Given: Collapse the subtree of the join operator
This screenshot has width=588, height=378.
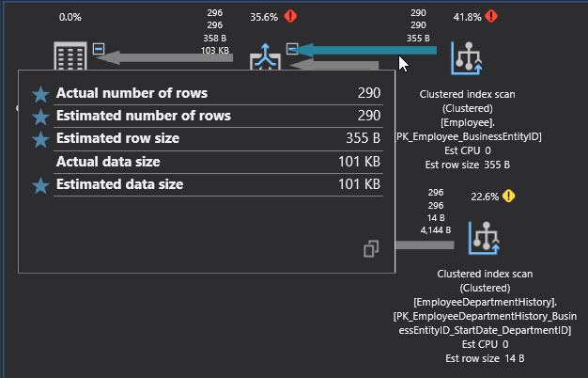Looking at the screenshot, I should click(292, 48).
